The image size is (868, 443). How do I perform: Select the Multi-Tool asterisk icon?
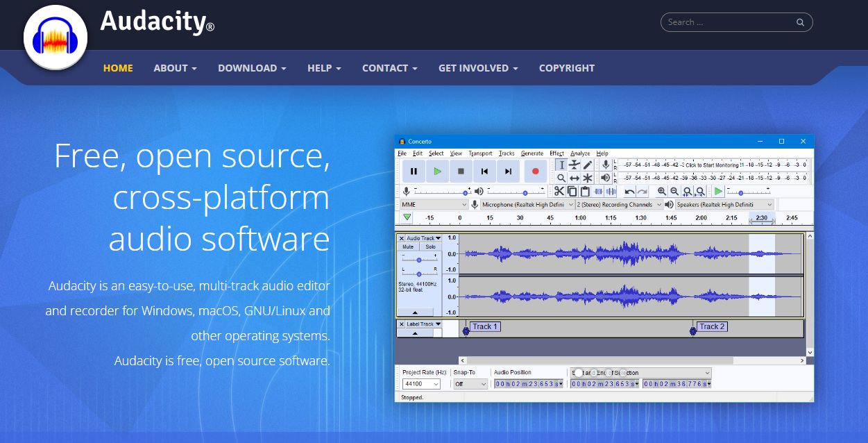(x=588, y=178)
